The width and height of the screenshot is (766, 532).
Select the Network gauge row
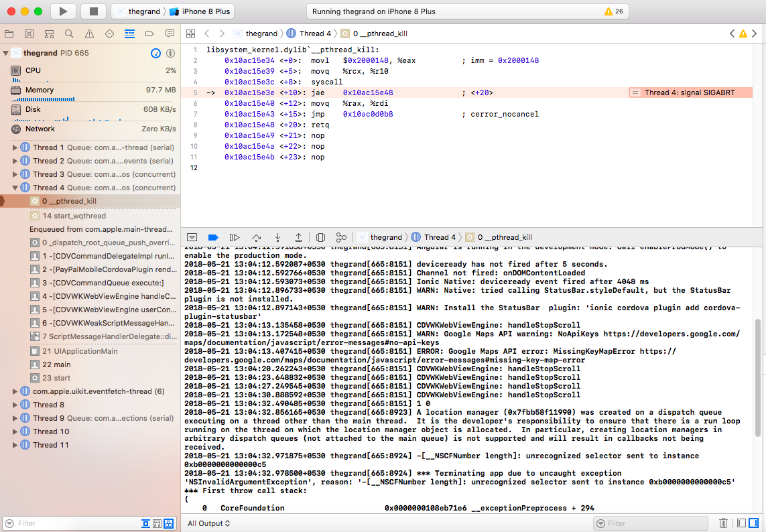point(90,129)
